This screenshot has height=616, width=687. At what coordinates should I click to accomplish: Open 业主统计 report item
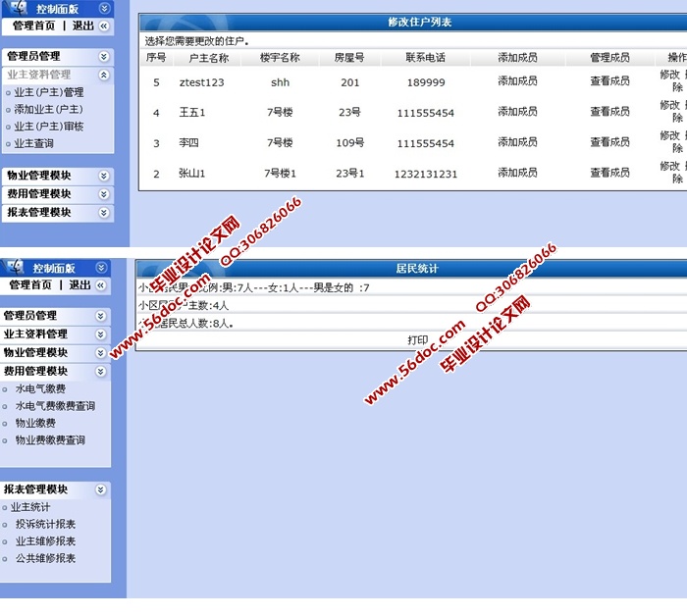(x=30, y=507)
